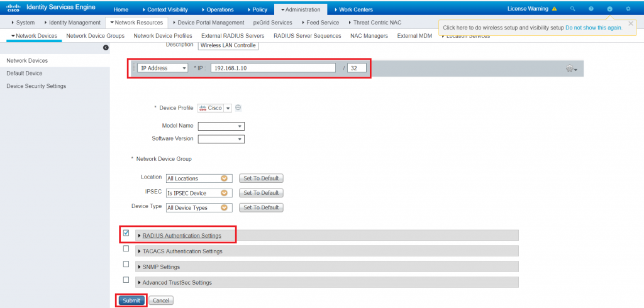Screen dimensions: 644x308
Task: Click the gear icon in IP address row
Action: pyautogui.click(x=570, y=69)
